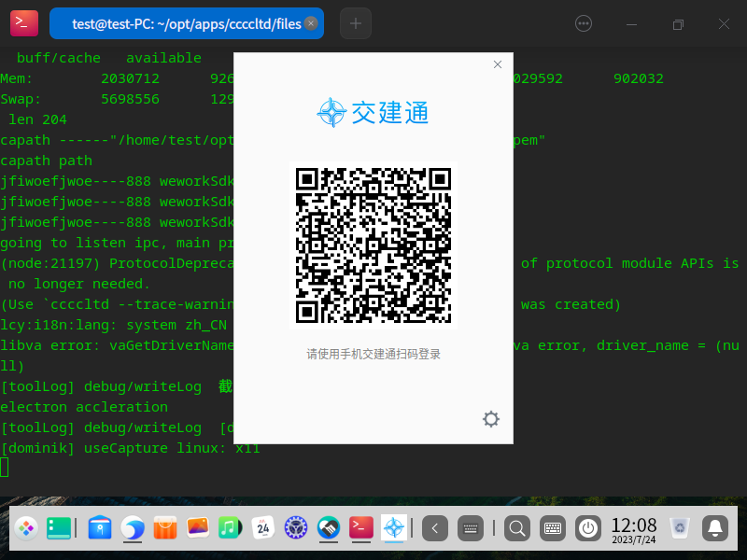Click the '[dominik] useCapture linux: x11' line
Viewport: 747px width, 560px height.
(130, 449)
